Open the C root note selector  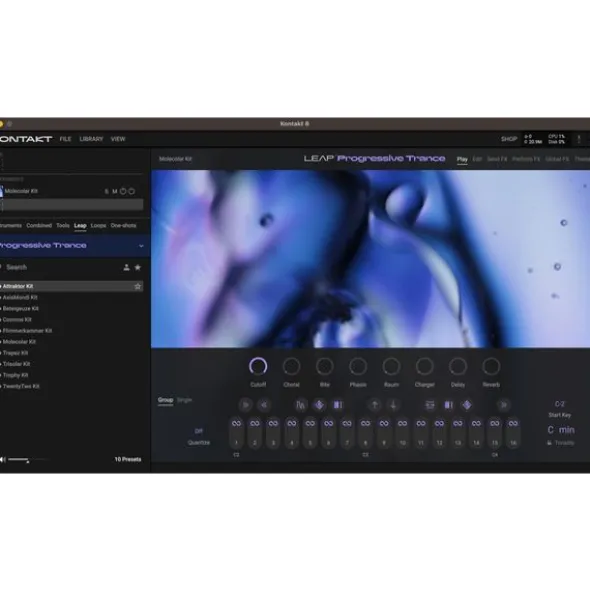tap(550, 430)
